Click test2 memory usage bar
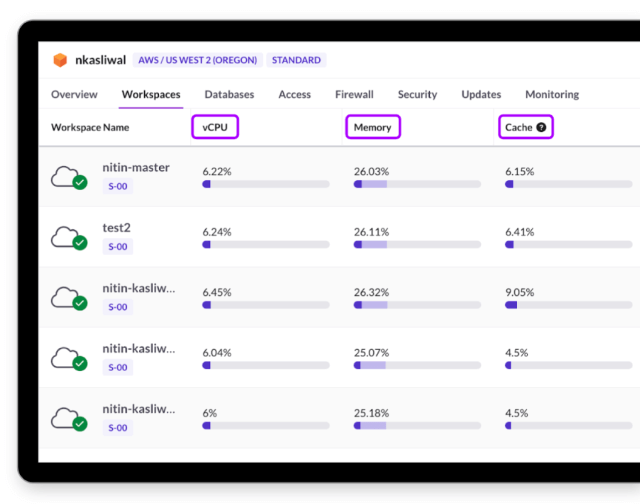640x504 pixels. [x=417, y=244]
